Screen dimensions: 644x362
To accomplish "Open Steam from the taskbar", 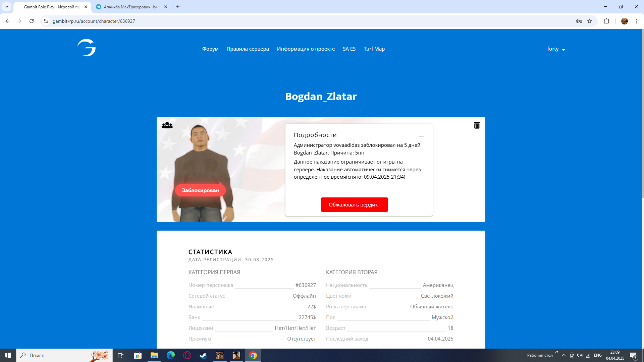I will click(x=203, y=355).
